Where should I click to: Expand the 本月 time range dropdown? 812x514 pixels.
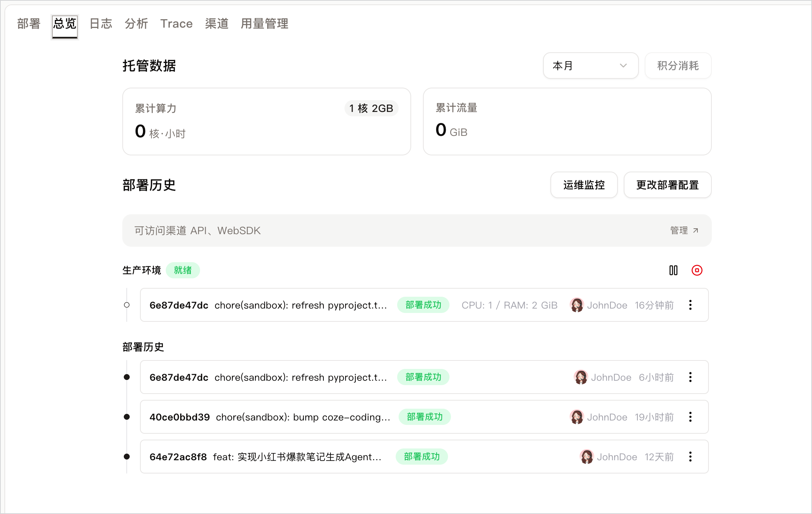pyautogui.click(x=591, y=66)
